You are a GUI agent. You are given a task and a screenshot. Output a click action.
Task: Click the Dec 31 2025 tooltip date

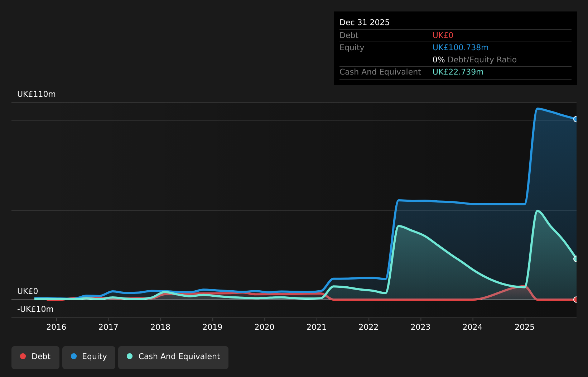(365, 23)
